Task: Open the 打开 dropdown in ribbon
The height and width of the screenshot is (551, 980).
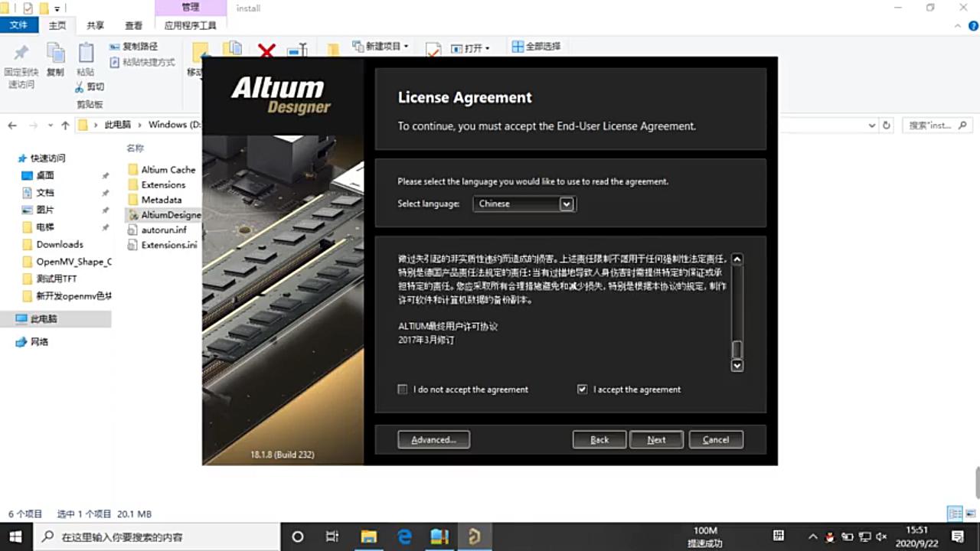Action: [471, 48]
